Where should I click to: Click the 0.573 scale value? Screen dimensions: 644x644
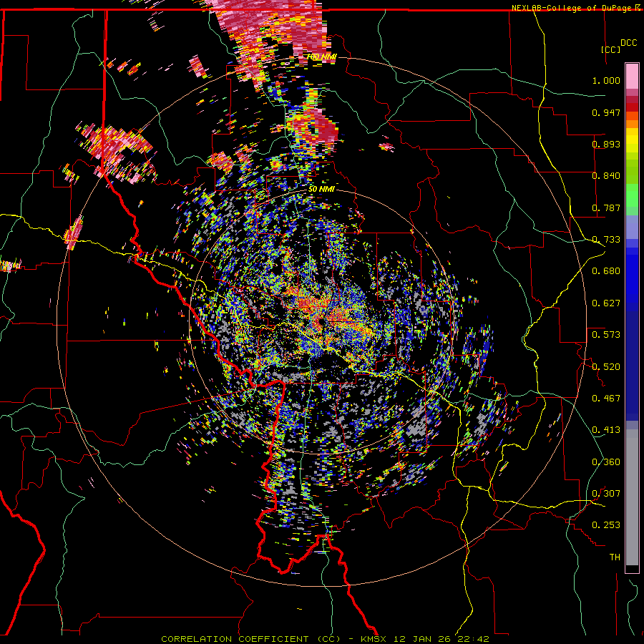coord(606,335)
